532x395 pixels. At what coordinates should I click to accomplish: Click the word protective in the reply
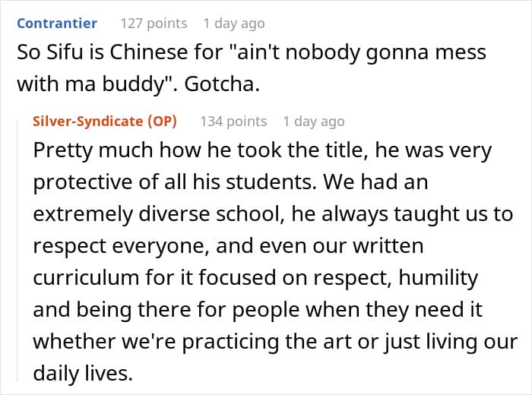pyautogui.click(x=84, y=183)
